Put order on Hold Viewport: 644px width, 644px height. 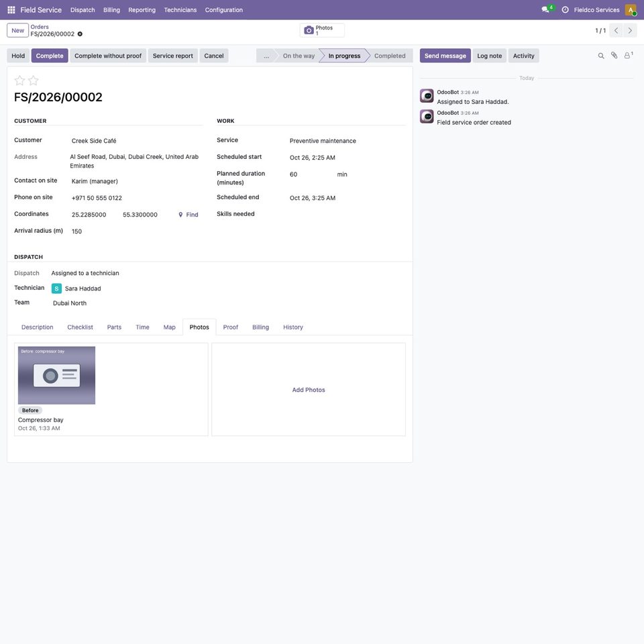pos(18,56)
